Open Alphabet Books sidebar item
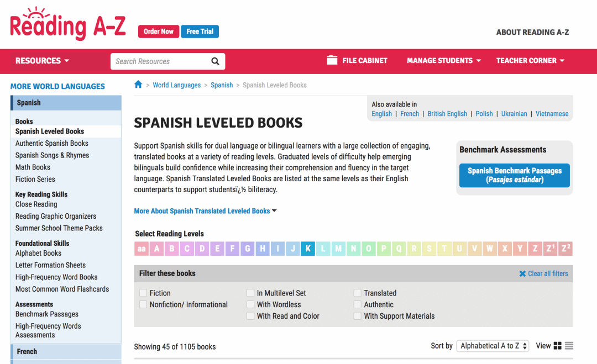This screenshot has width=597, height=364. pos(39,254)
